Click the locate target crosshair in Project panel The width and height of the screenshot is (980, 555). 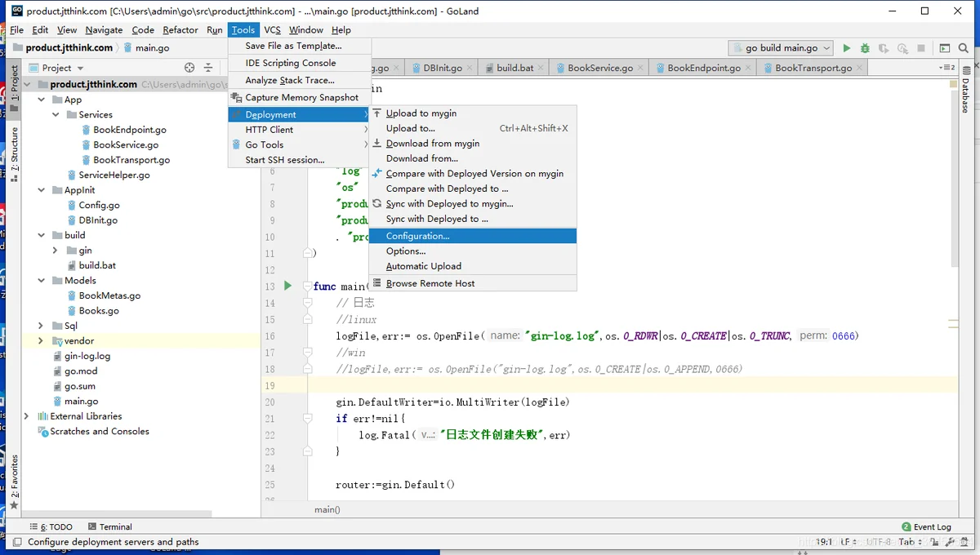pos(189,68)
